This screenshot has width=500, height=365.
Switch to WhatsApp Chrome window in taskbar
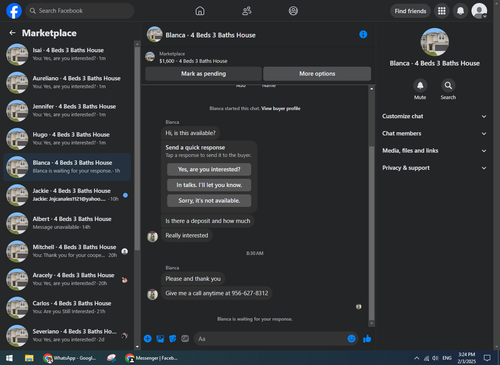pyautogui.click(x=70, y=358)
